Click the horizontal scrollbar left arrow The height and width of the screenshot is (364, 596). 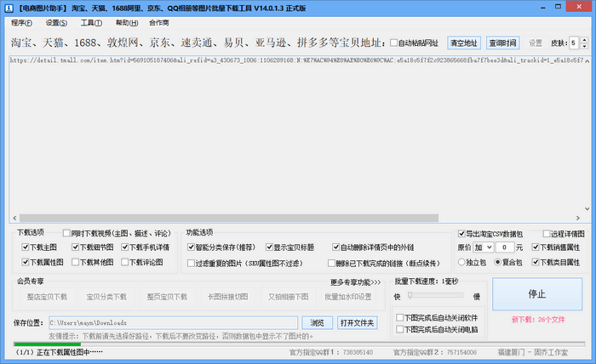coord(14,219)
